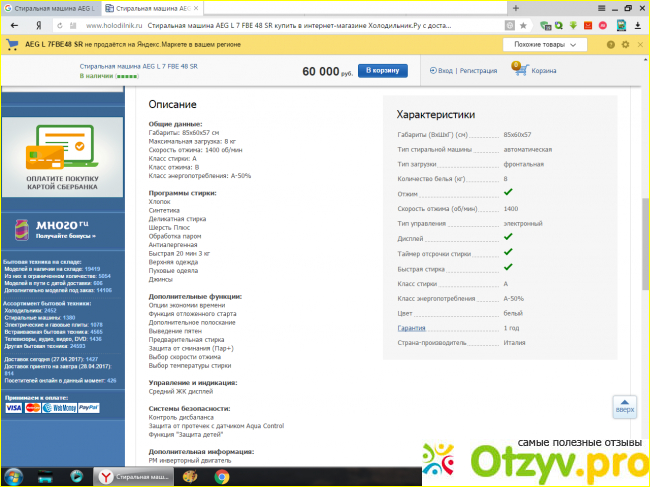Click the Visa payment icon
This screenshot has width=650, height=487.
click(x=14, y=408)
